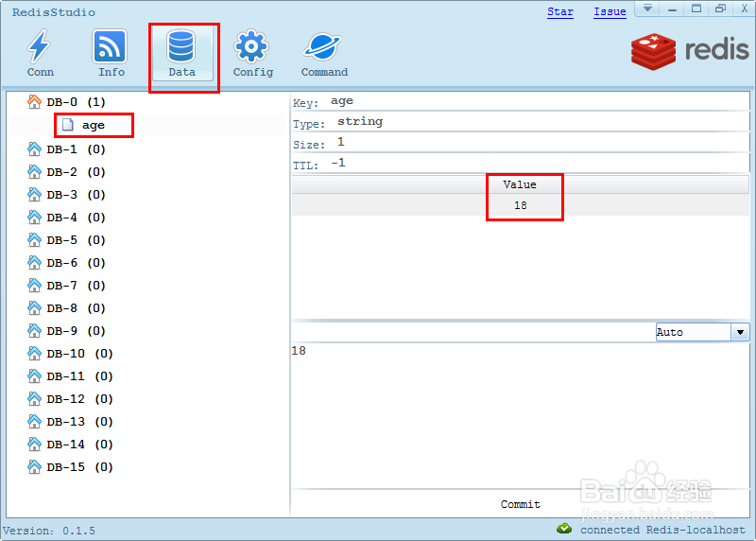Select DB-5 (0) database label
Image resolution: width=756 pixels, height=541 pixels.
76,240
